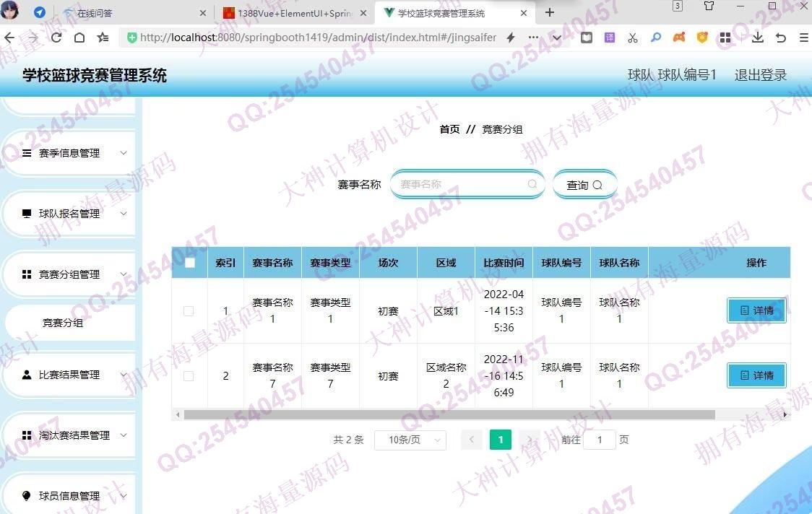Toggle the select-all checkbox in table header

[x=190, y=263]
